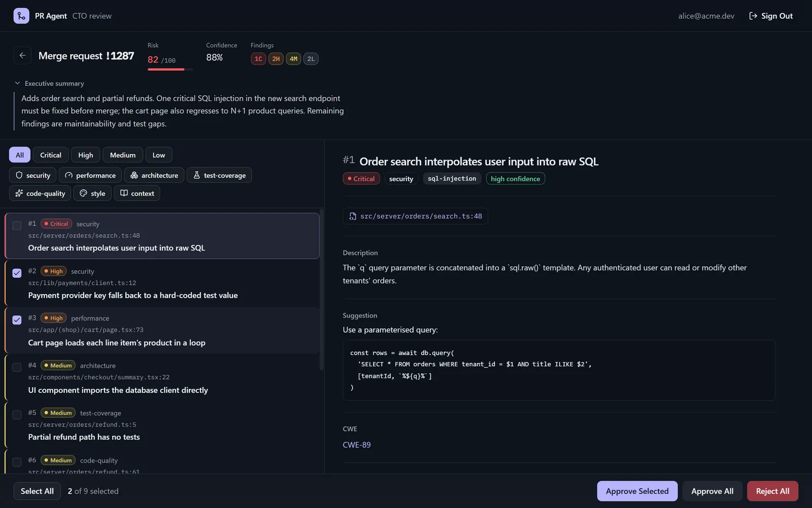The height and width of the screenshot is (508, 812).
Task: Reject all findings
Action: tap(772, 491)
